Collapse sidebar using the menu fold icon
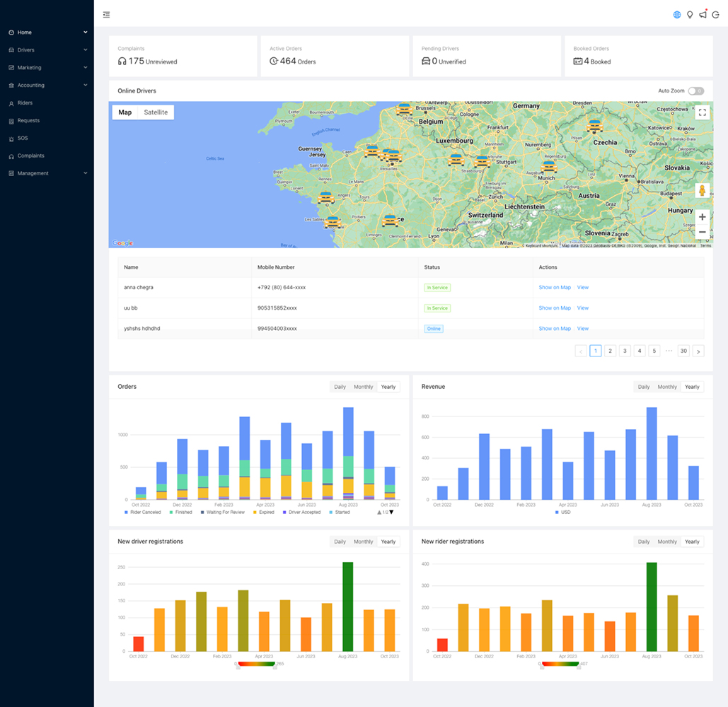This screenshot has width=728, height=707. coord(106,15)
